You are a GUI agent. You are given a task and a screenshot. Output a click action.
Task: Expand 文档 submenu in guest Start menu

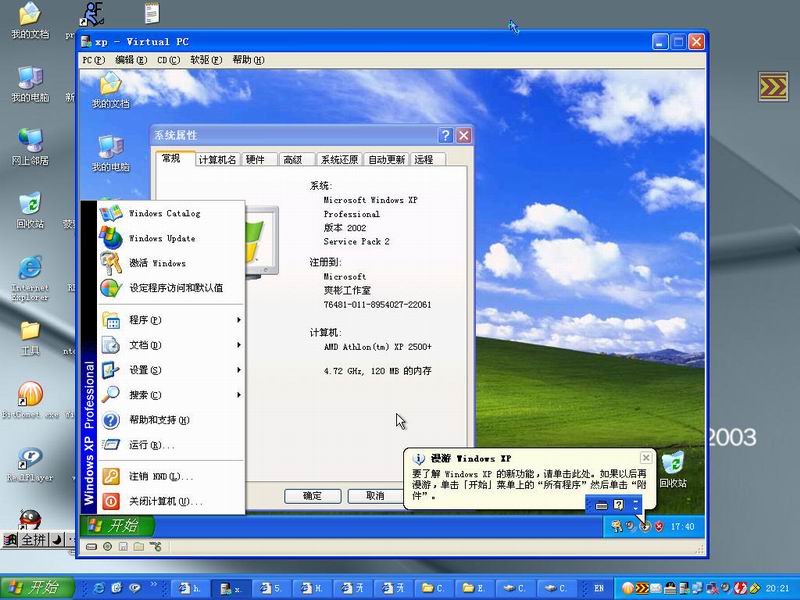(171, 345)
